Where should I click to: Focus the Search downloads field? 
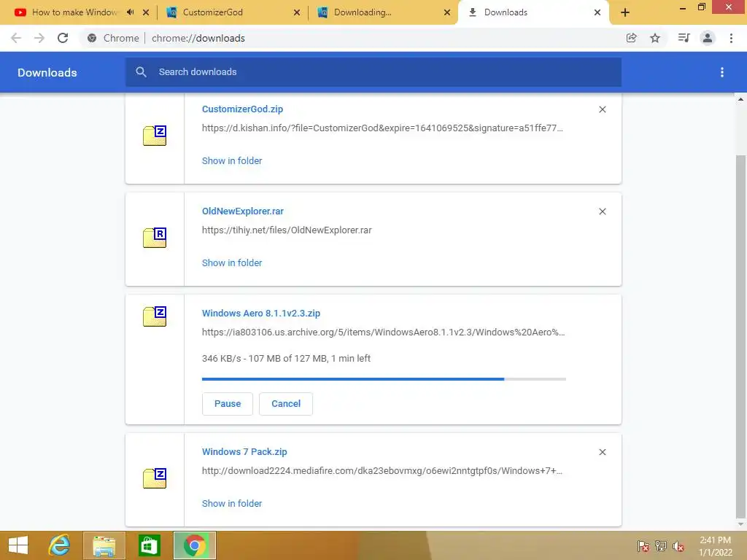coord(373,72)
